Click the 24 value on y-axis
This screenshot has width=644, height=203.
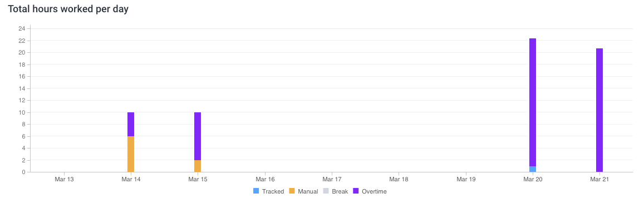pyautogui.click(x=22, y=28)
